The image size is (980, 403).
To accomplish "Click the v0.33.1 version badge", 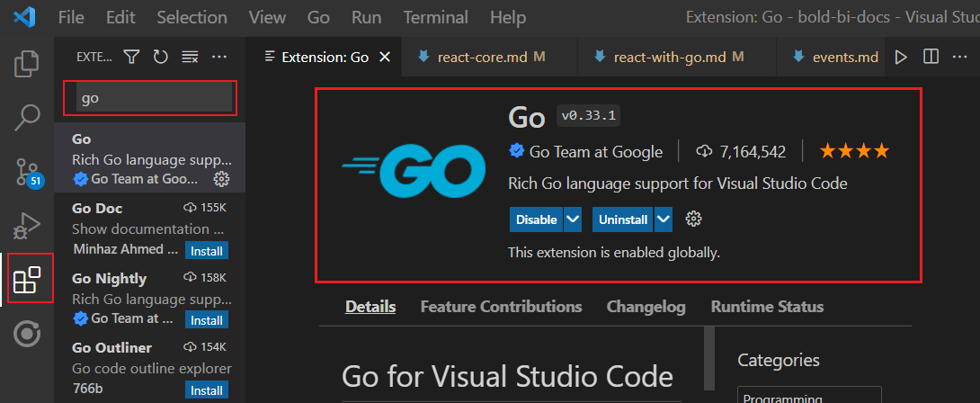I will (x=589, y=116).
